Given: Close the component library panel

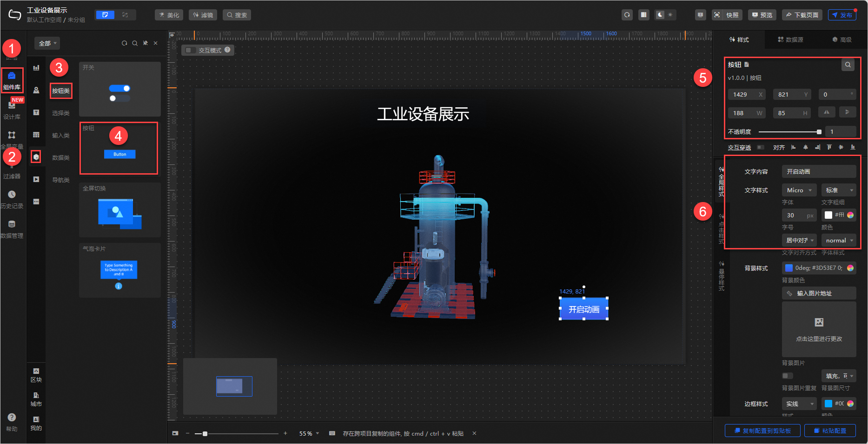Looking at the screenshot, I should pos(156,43).
